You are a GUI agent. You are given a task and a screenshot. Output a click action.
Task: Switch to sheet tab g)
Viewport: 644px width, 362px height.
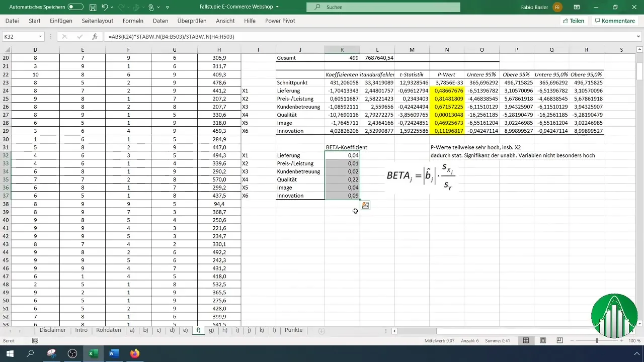[211, 330]
